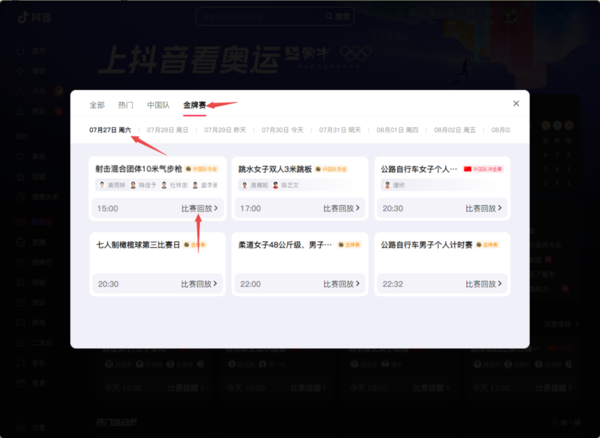Select date 07月27日 周六

click(110, 130)
